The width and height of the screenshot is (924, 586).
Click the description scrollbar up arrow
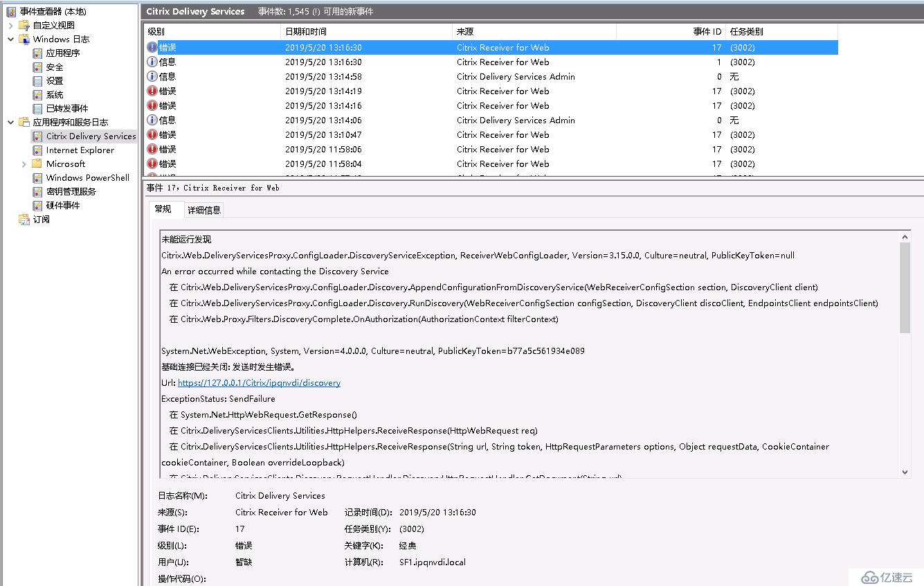tap(905, 237)
